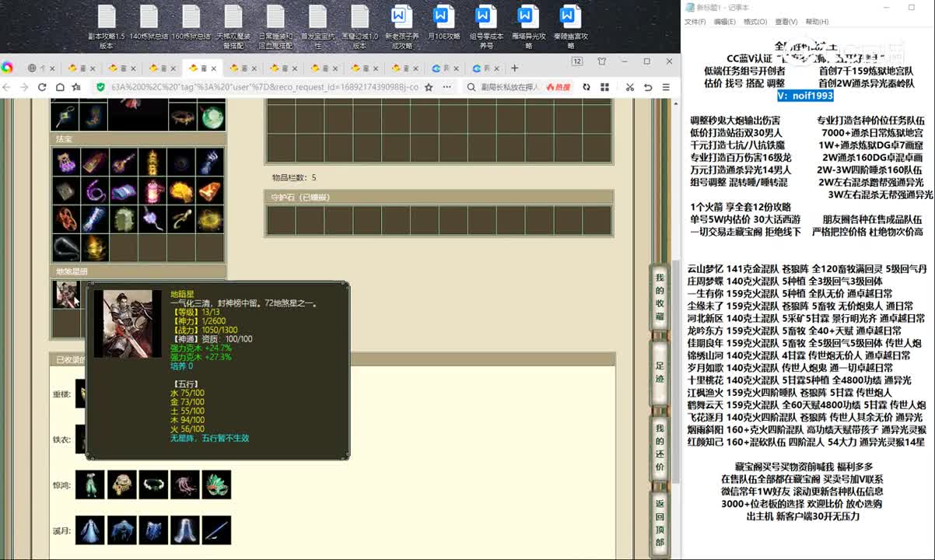
Task: Select the golden pagoda artifact icon
Action: tap(152, 163)
